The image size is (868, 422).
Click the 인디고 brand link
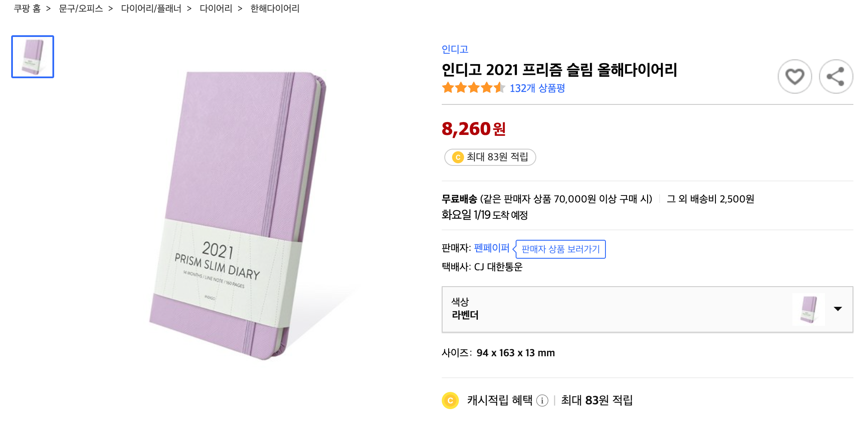(x=455, y=49)
